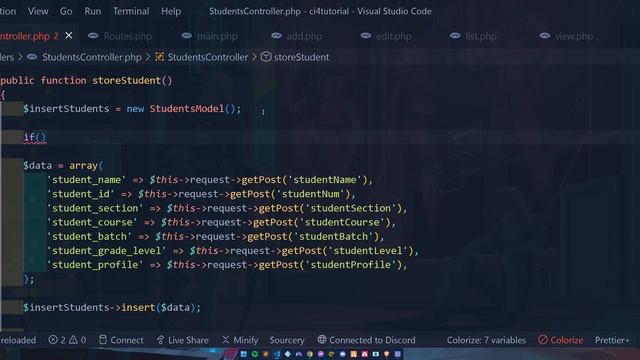
Task: Switch to the Routes.php tab
Action: click(120, 36)
